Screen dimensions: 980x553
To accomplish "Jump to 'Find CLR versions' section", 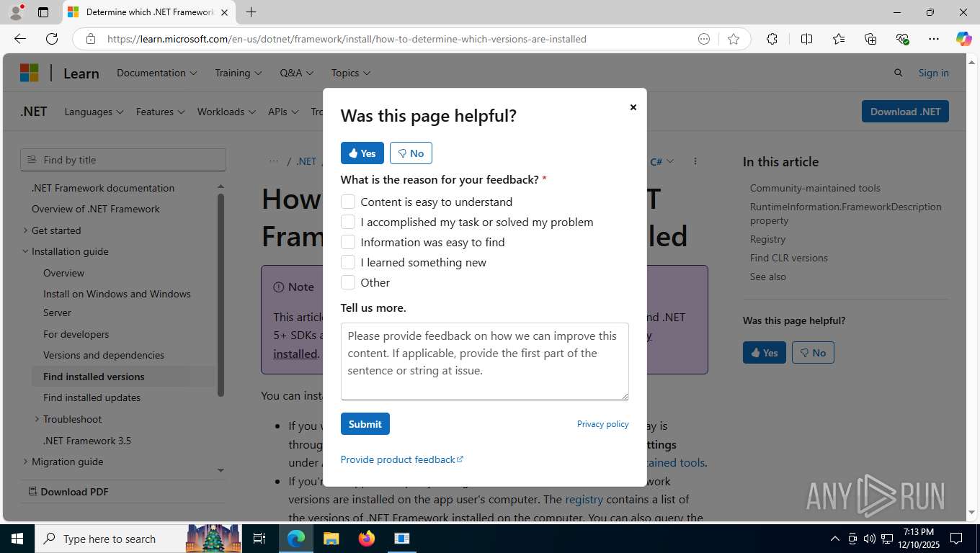I will (x=788, y=258).
